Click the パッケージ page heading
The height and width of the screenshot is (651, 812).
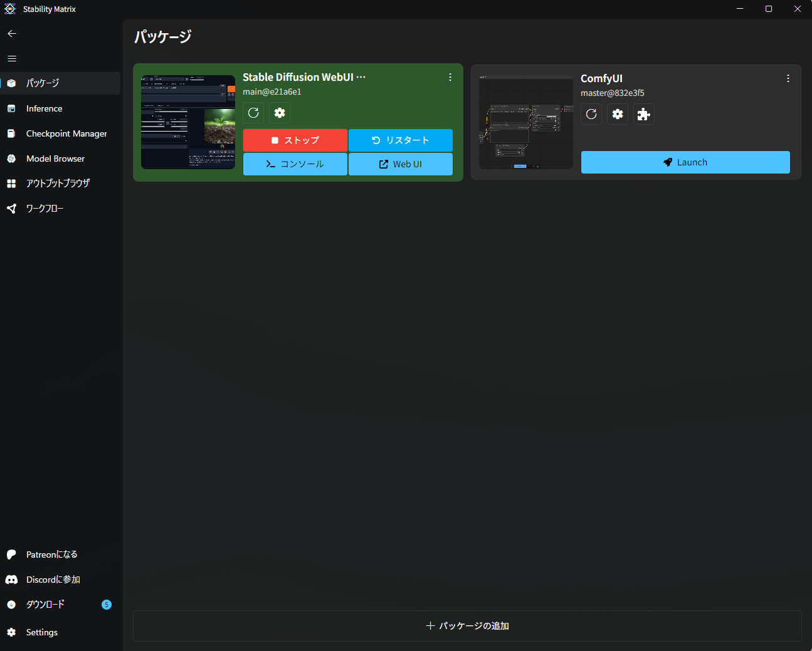(163, 36)
